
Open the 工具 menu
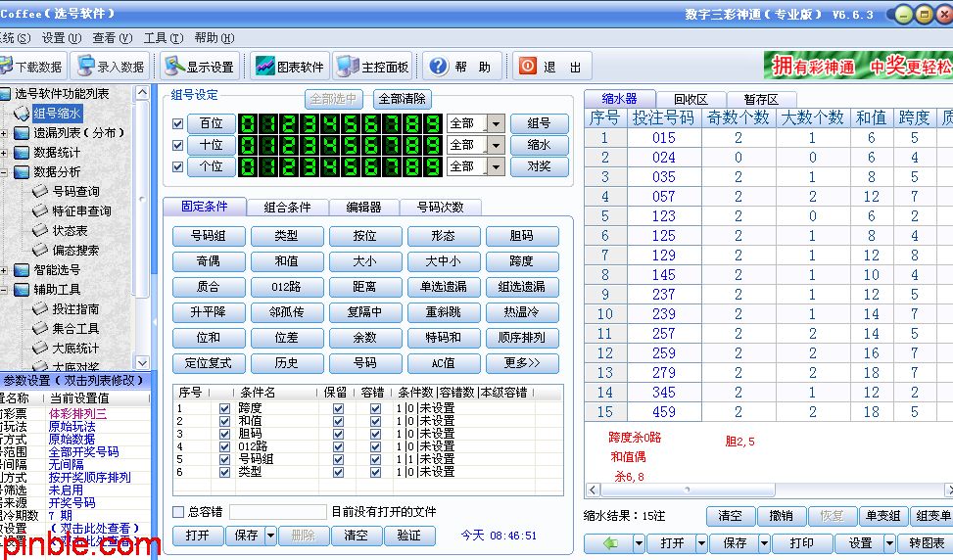(163, 38)
